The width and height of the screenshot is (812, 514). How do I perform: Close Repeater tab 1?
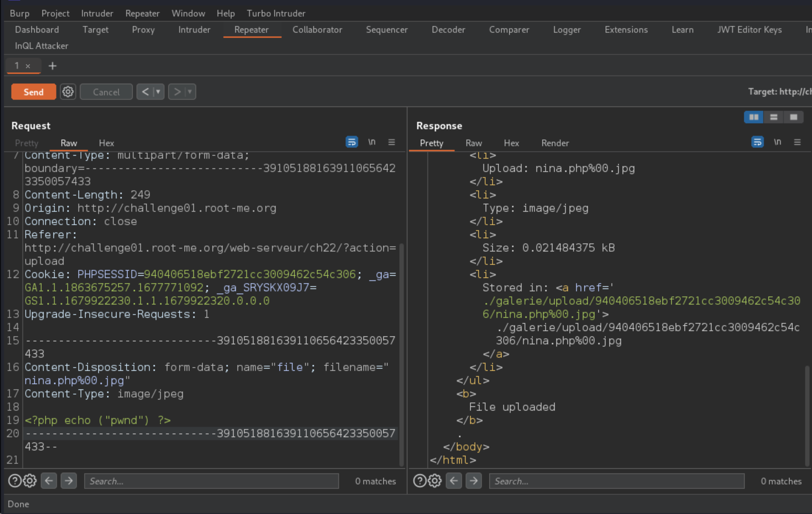[x=28, y=66]
